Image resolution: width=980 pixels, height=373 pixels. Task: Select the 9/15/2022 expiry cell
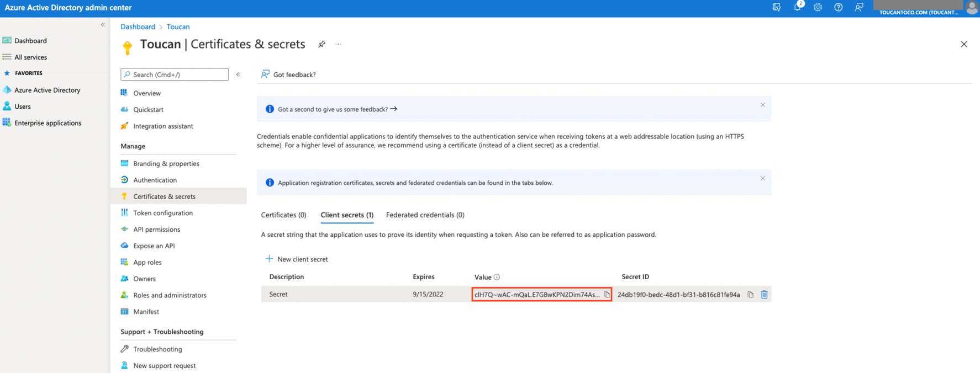click(x=428, y=295)
